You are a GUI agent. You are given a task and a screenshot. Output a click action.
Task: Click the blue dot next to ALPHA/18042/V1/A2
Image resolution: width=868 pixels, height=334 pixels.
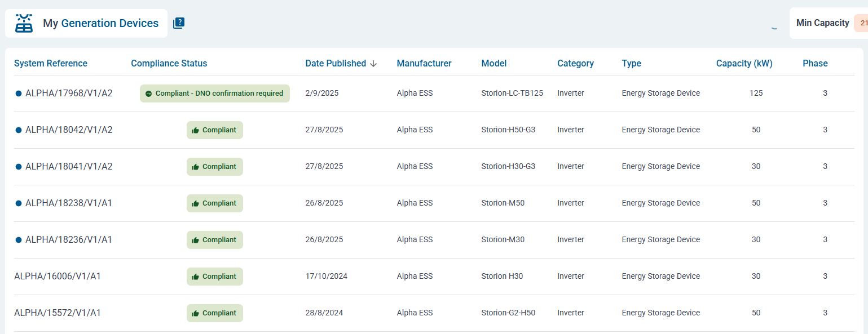(x=19, y=130)
